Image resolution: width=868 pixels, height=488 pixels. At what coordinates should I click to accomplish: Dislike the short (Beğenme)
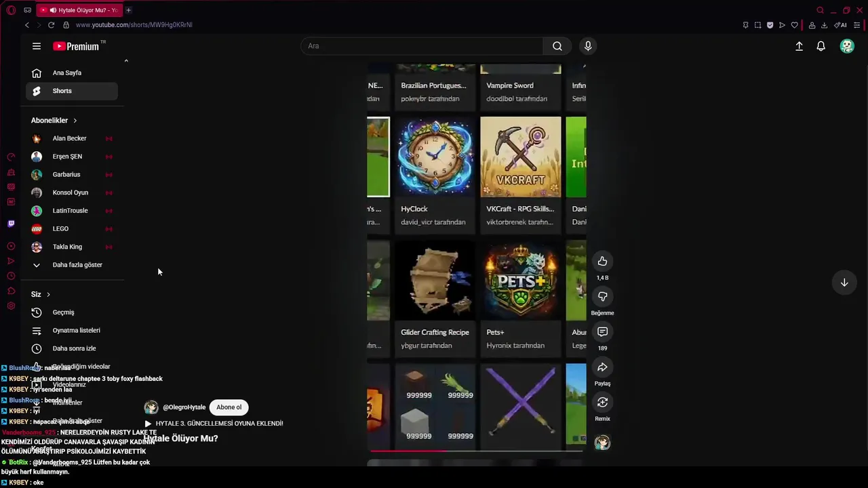(602, 297)
